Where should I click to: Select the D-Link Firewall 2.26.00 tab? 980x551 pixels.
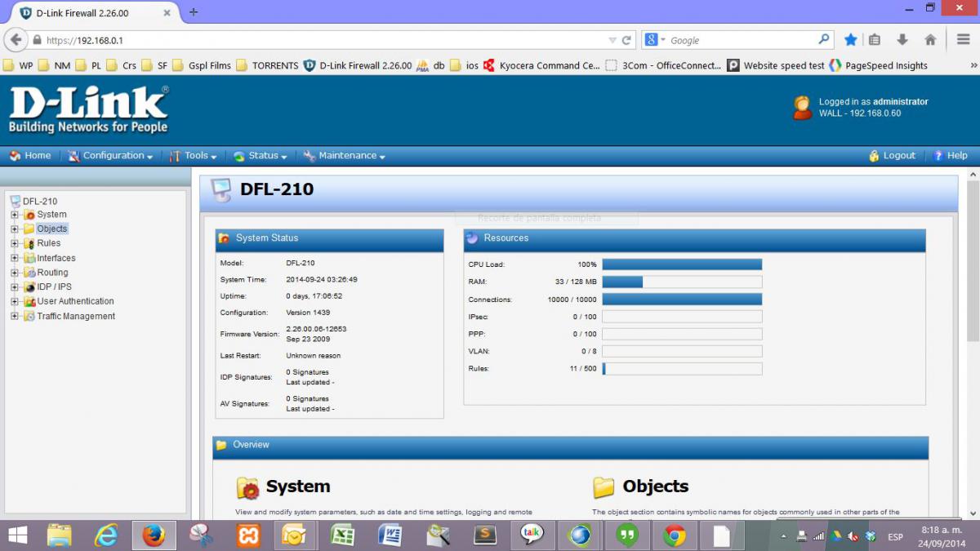click(x=93, y=13)
